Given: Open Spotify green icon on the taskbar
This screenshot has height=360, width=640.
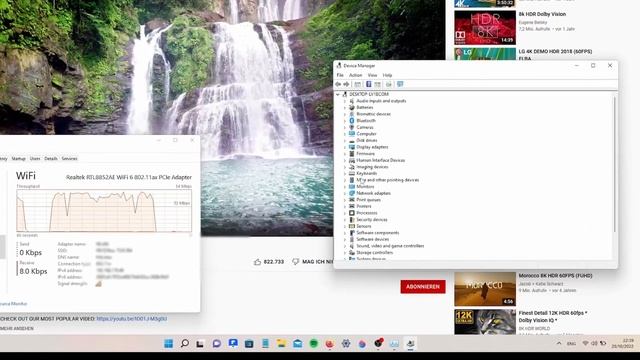Looking at the screenshot, I should (x=313, y=344).
